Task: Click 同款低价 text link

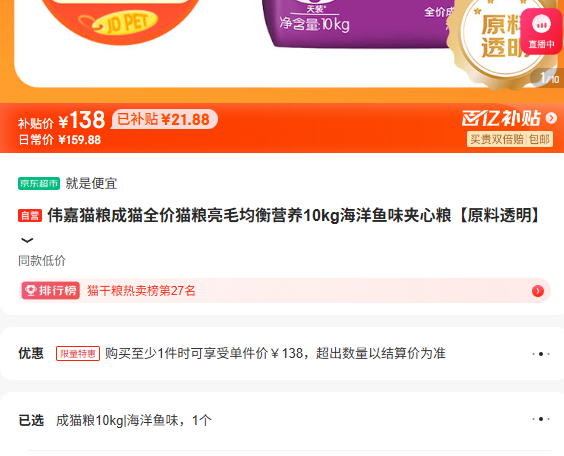Action: pyautogui.click(x=42, y=261)
